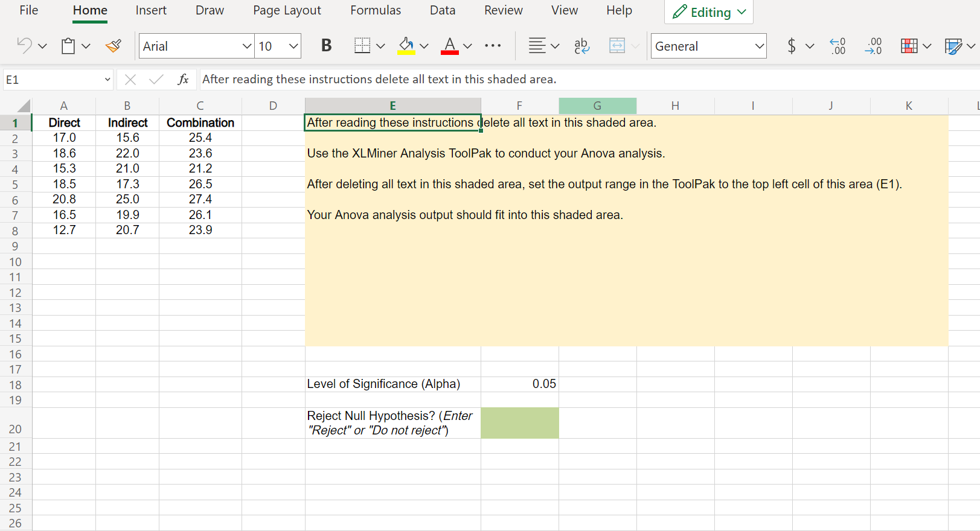Click the Indirect header cell
The height and width of the screenshot is (531, 980).
coord(127,122)
